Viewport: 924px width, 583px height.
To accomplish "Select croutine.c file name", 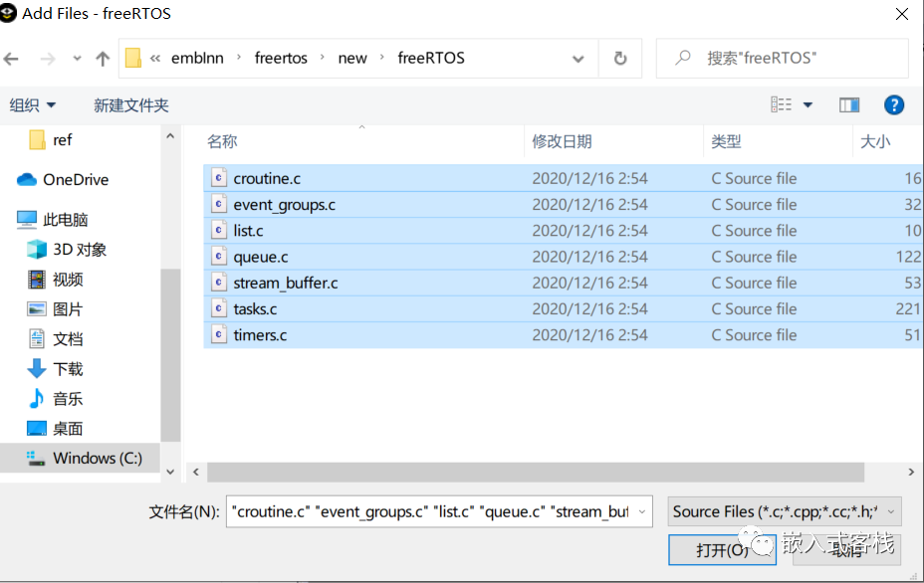I will 267,178.
